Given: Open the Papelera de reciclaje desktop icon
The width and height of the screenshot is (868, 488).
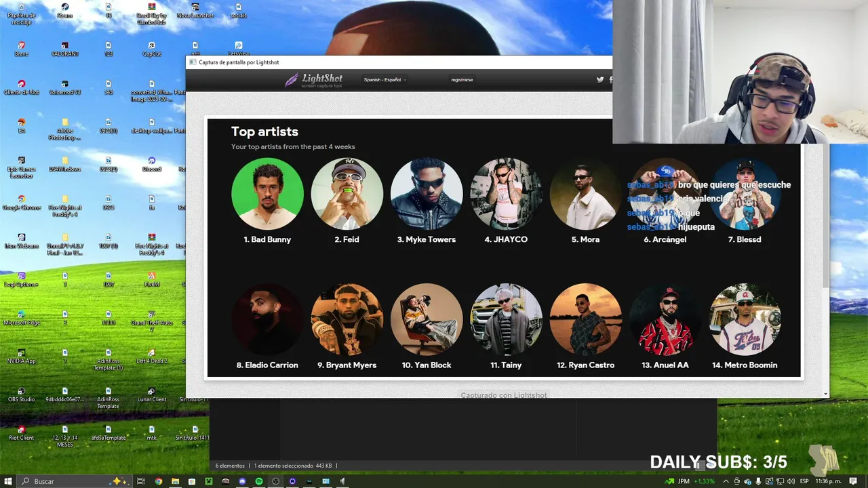Looking at the screenshot, I should [22, 14].
